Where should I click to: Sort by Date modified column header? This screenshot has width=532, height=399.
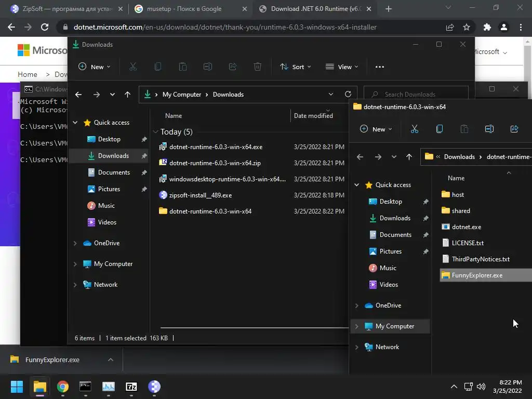point(313,116)
